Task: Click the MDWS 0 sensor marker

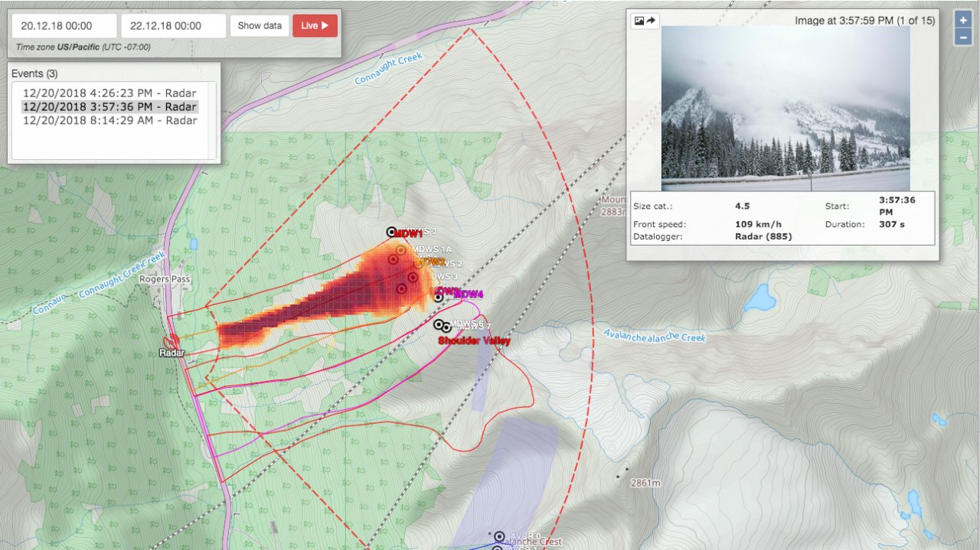Action: (391, 232)
